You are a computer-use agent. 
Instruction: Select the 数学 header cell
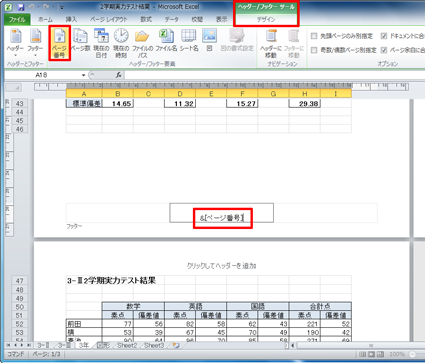click(x=133, y=306)
